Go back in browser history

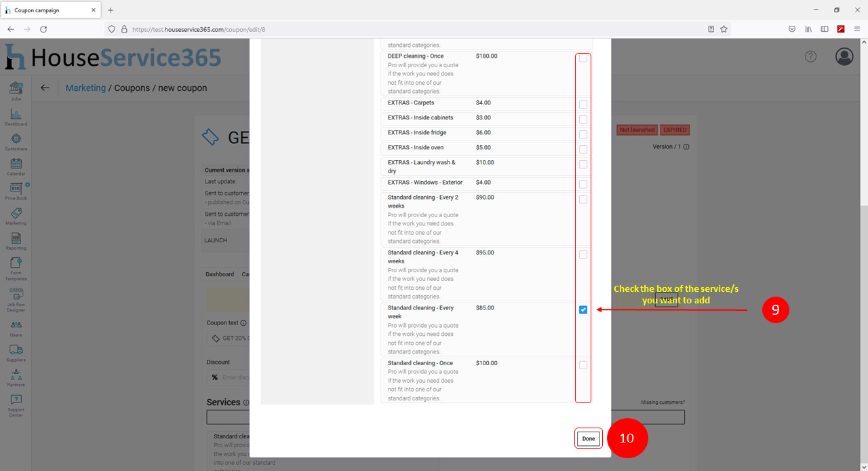pyautogui.click(x=11, y=29)
